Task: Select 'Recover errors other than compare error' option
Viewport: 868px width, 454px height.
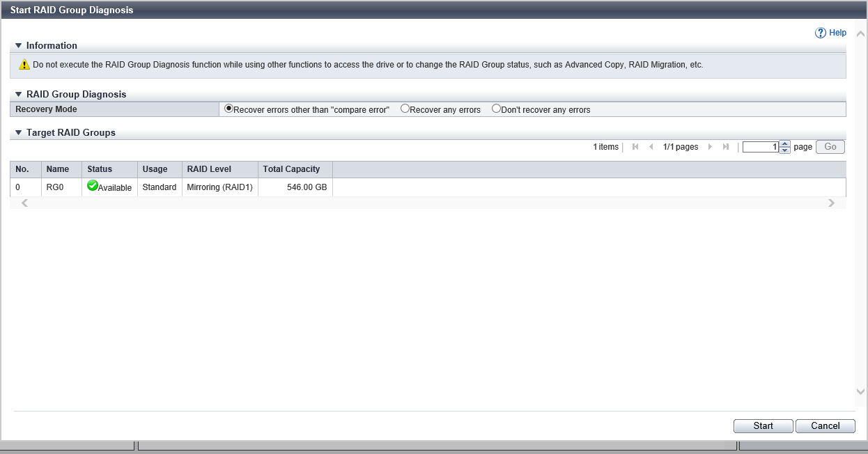Action: (x=228, y=109)
